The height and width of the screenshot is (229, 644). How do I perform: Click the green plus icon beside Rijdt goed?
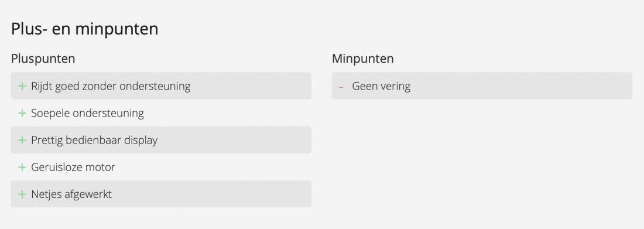[x=22, y=86]
